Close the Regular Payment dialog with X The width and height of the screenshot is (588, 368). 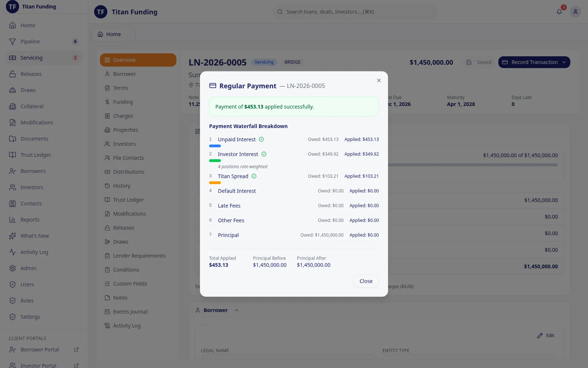(379, 81)
